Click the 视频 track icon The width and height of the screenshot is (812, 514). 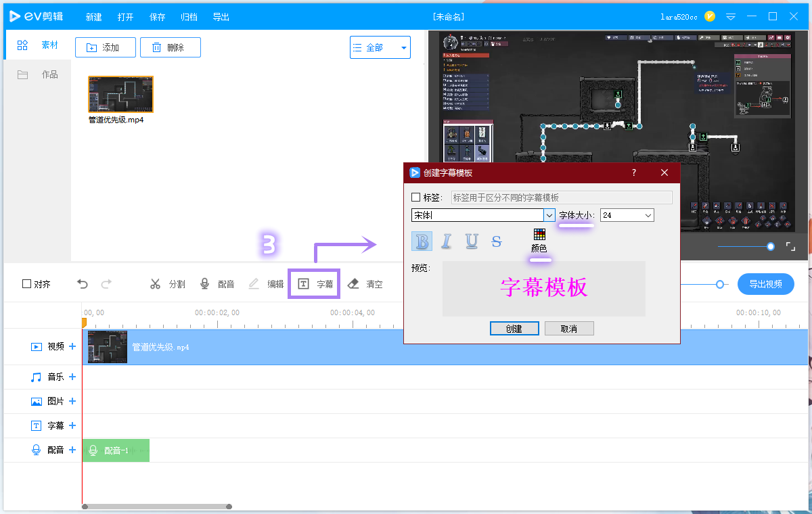(37, 347)
